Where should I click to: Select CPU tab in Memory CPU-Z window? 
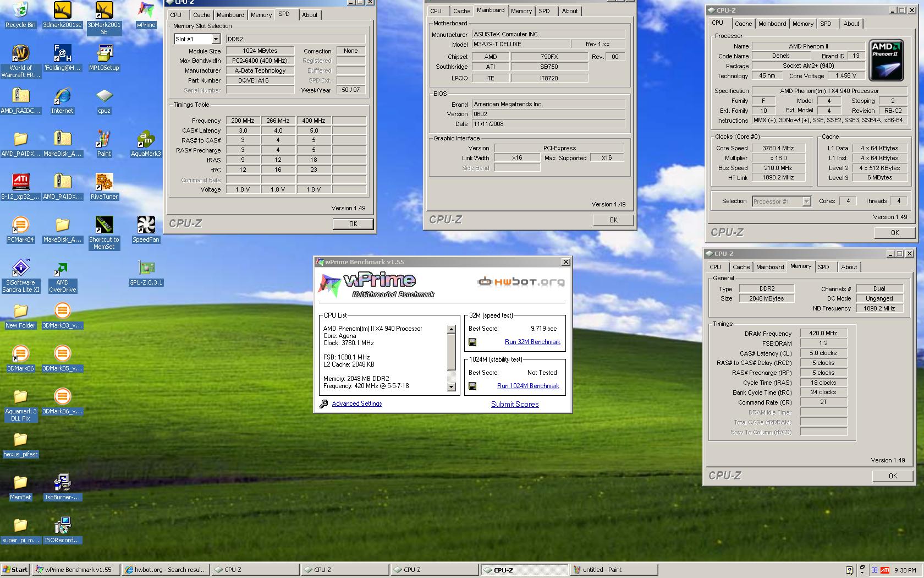(x=715, y=267)
